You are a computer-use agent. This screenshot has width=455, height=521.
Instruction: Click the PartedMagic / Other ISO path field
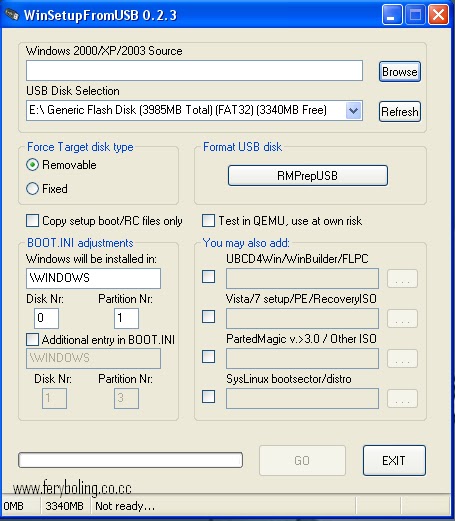click(302, 358)
